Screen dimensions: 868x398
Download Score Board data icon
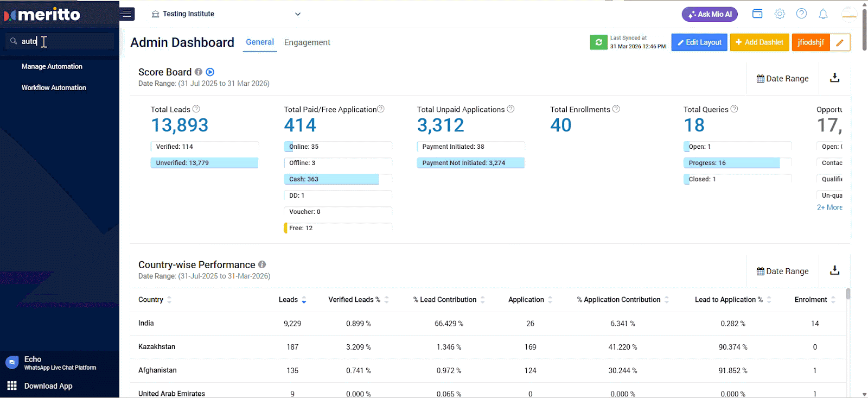coord(834,78)
